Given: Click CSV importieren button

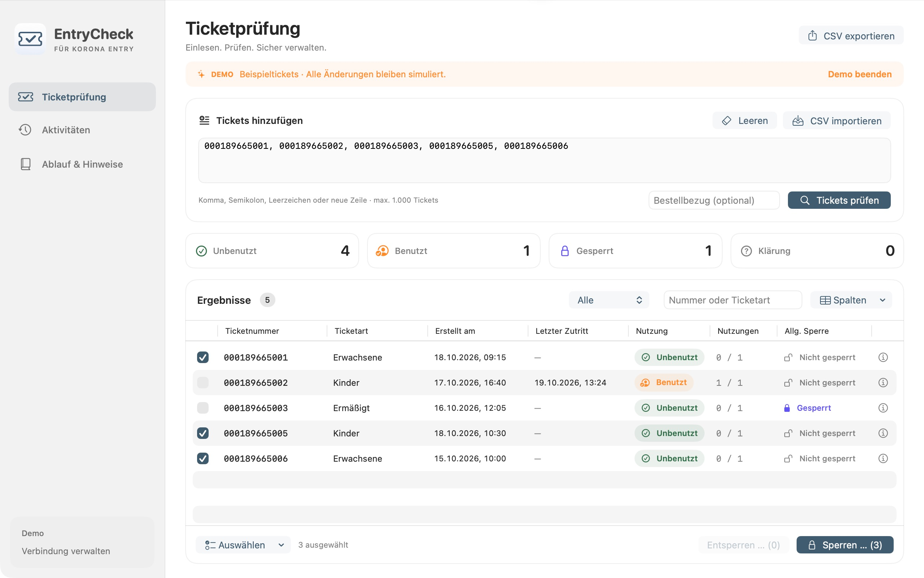Looking at the screenshot, I should (x=837, y=121).
